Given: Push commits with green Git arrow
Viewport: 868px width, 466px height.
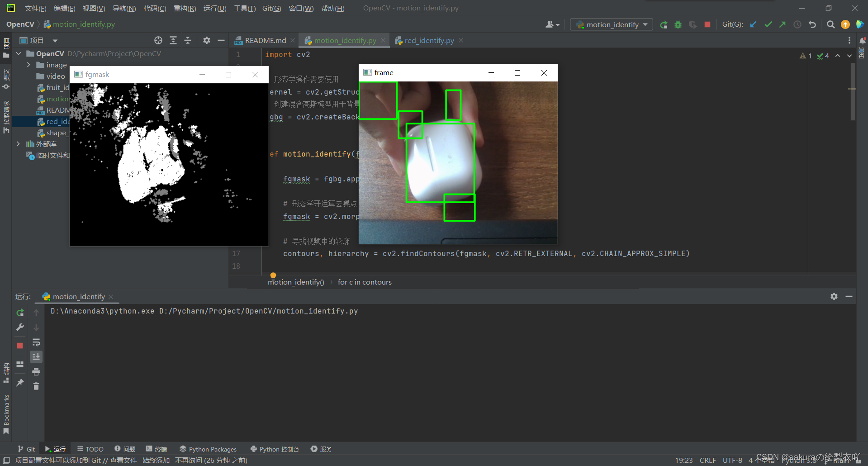Looking at the screenshot, I should tap(782, 24).
